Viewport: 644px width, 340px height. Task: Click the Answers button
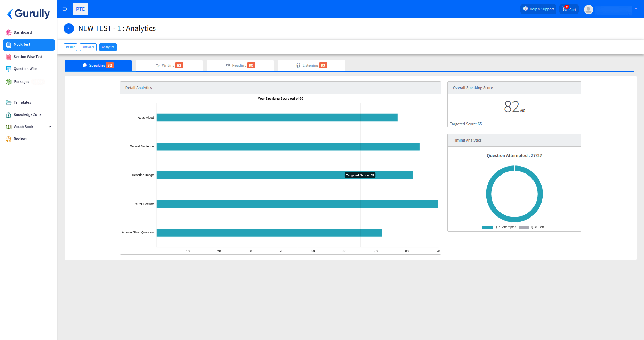[88, 47]
